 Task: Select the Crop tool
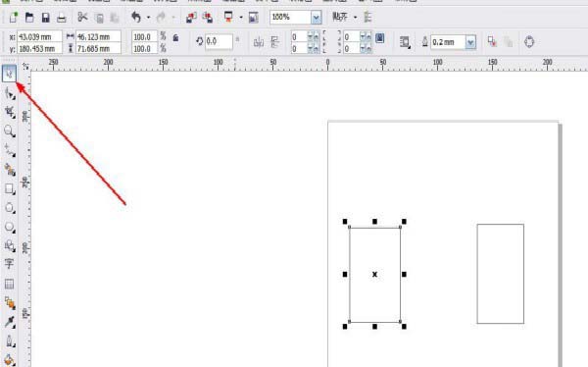coord(10,112)
